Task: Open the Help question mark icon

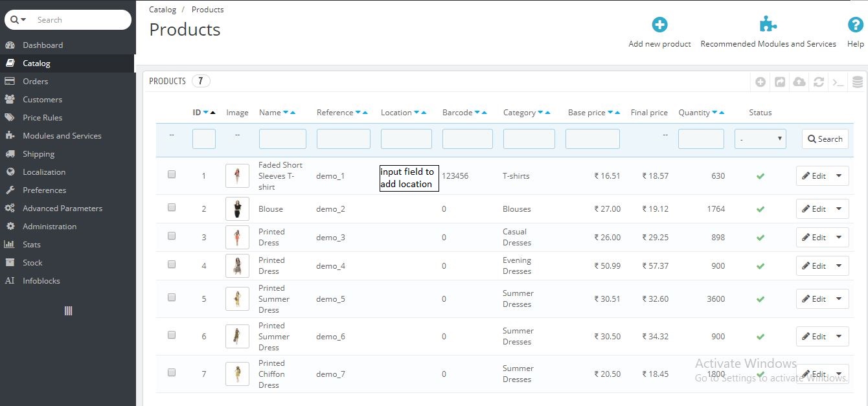Action: point(856,25)
